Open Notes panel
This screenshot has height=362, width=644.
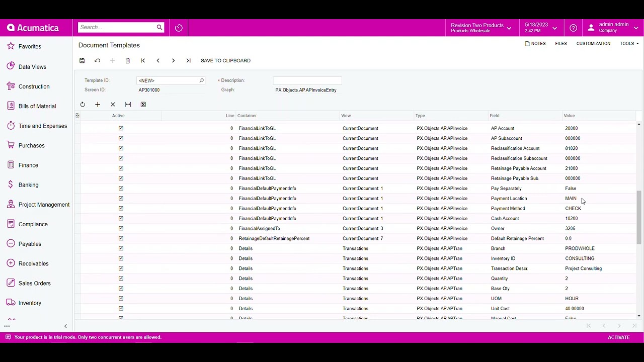(x=535, y=44)
